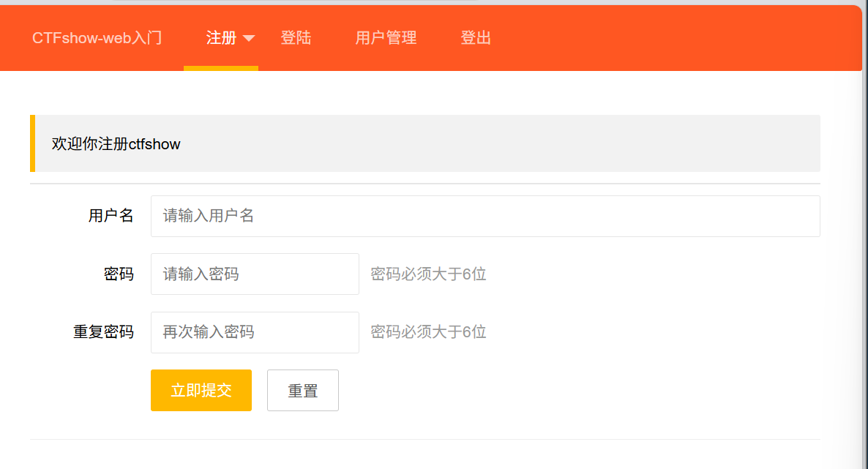Focus the 请输入用户名 input field
The image size is (868, 469).
point(484,216)
